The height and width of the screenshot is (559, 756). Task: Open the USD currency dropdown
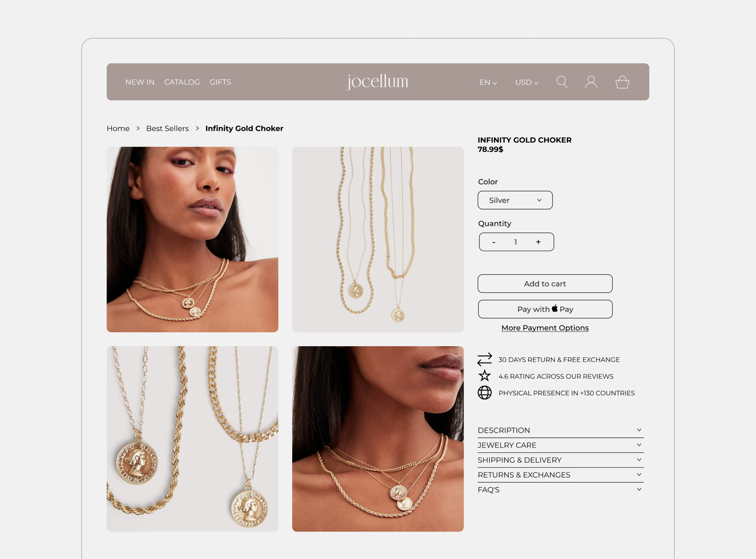(527, 82)
